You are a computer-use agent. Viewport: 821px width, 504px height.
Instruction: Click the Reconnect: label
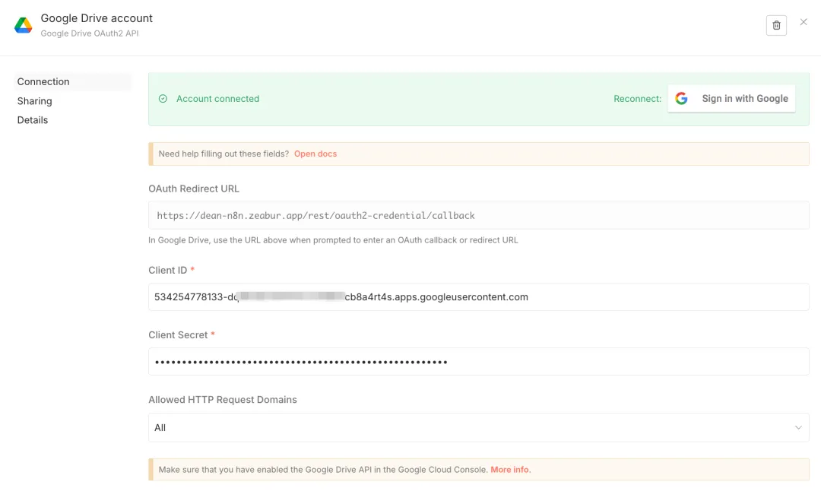(x=637, y=98)
